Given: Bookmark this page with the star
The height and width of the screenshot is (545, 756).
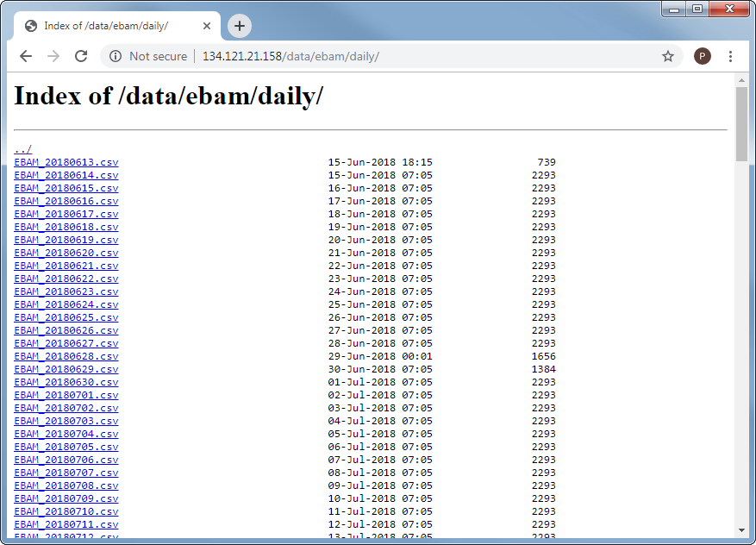Looking at the screenshot, I should pos(668,56).
